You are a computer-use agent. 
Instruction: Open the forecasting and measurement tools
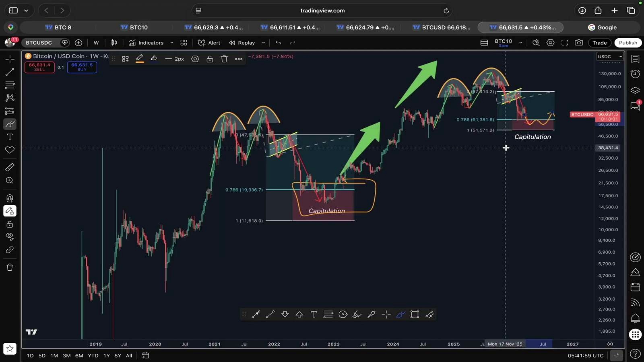click(x=10, y=111)
